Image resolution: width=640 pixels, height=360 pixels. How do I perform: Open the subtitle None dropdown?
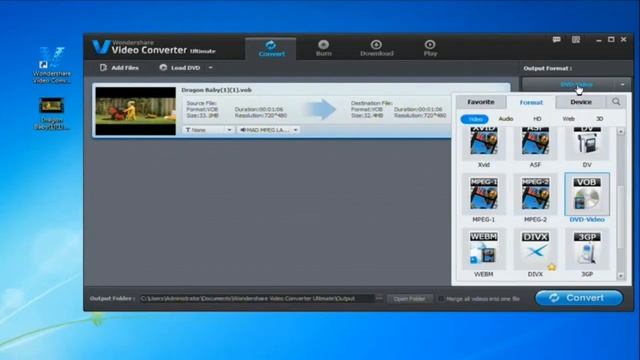point(208,130)
